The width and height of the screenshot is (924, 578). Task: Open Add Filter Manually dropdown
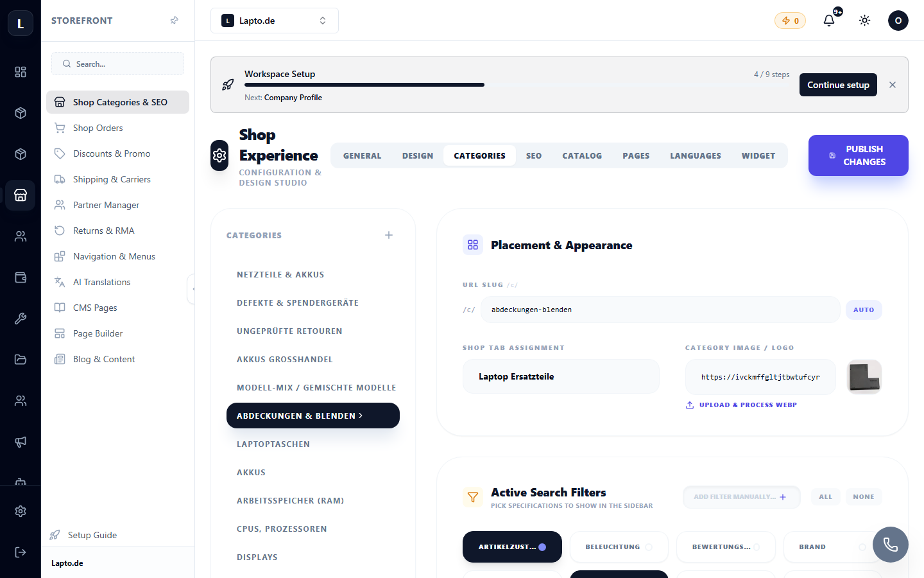(741, 496)
